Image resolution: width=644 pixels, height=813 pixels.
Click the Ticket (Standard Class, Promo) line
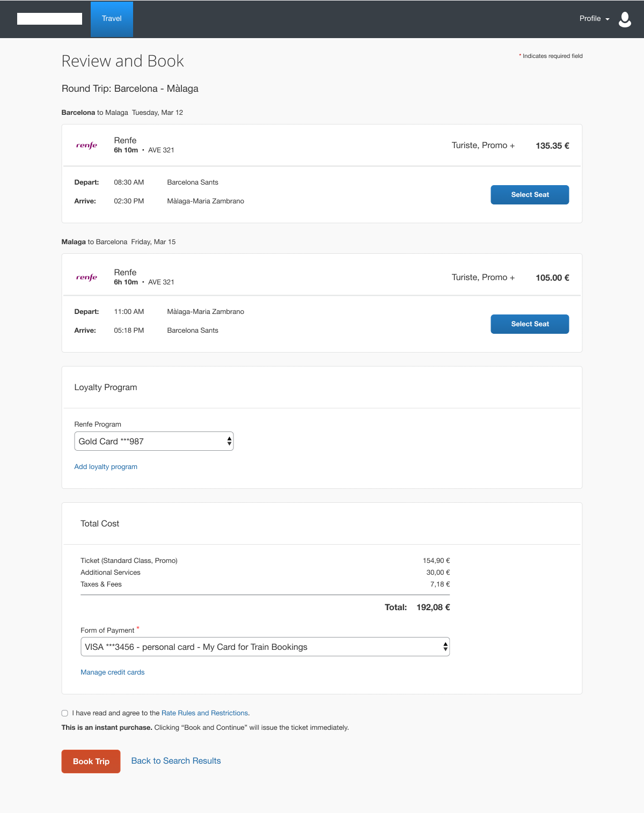tap(129, 561)
